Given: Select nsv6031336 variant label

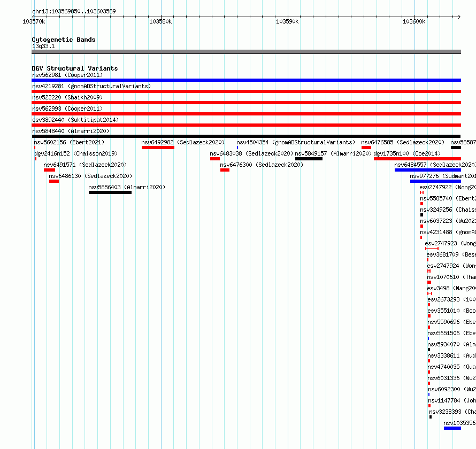Looking at the screenshot, I should [x=452, y=378].
